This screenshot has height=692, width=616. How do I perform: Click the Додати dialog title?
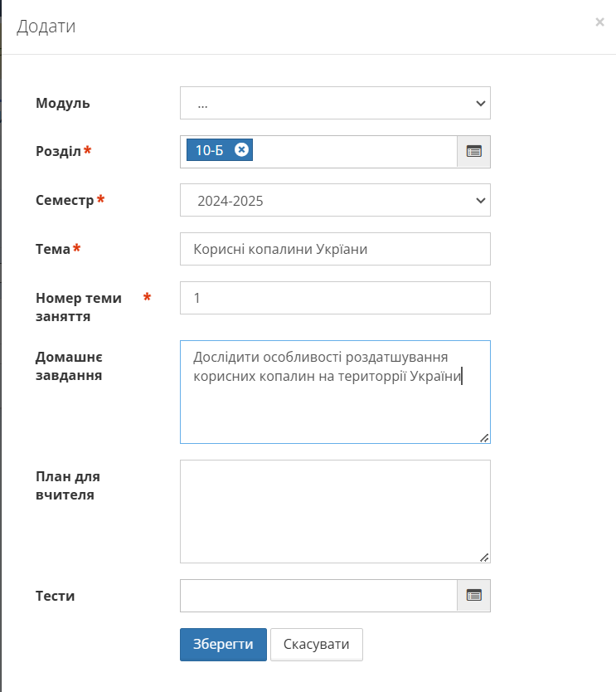point(46,27)
